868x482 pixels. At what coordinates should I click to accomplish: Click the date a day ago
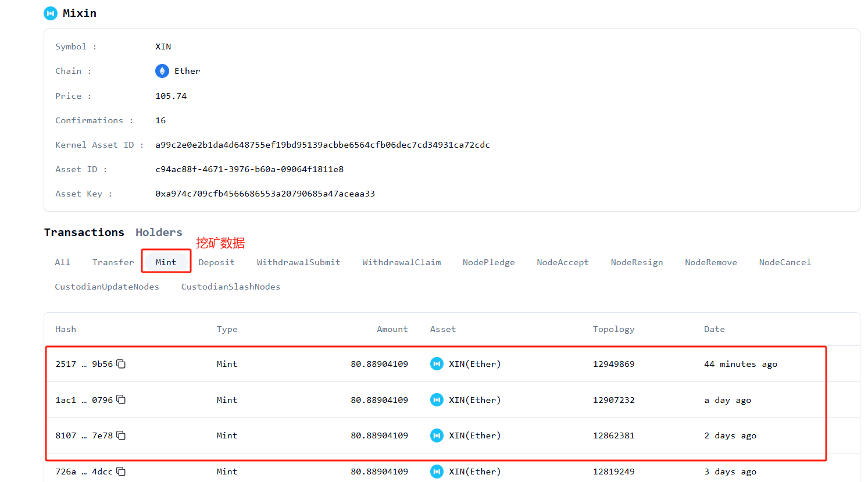coord(728,400)
